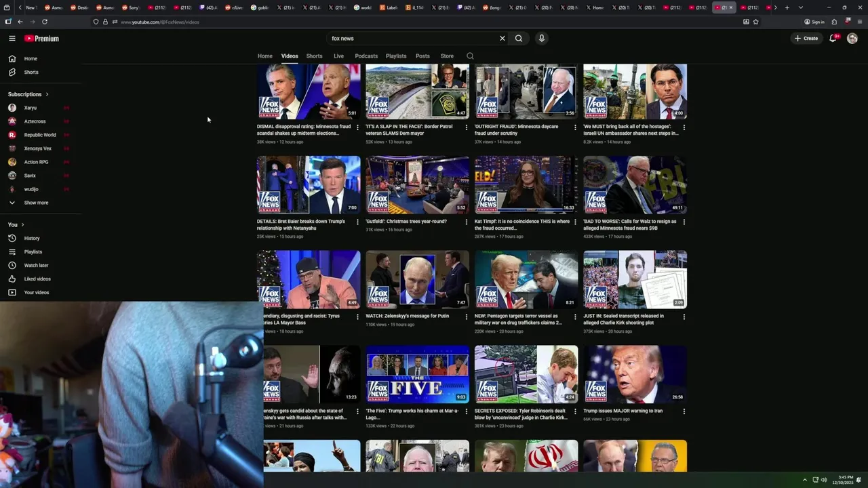Open the taskbar volume control

[824, 480]
